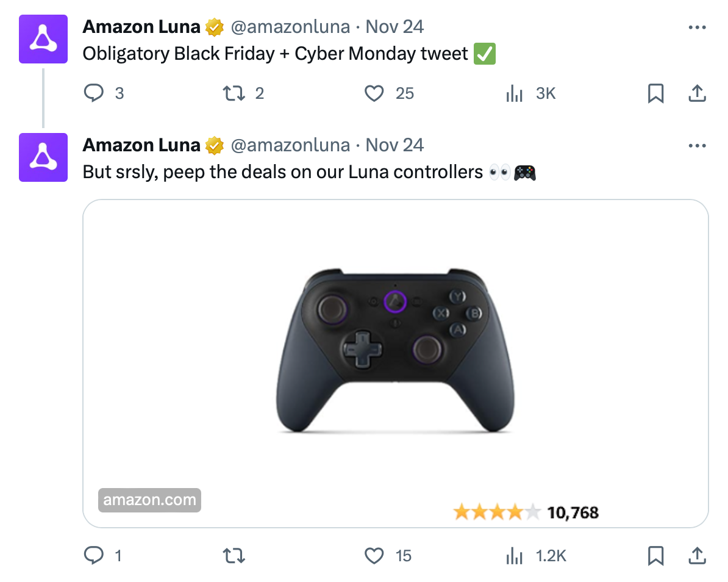Bookmark the Black Friday tweet
728x582 pixels.
click(655, 93)
